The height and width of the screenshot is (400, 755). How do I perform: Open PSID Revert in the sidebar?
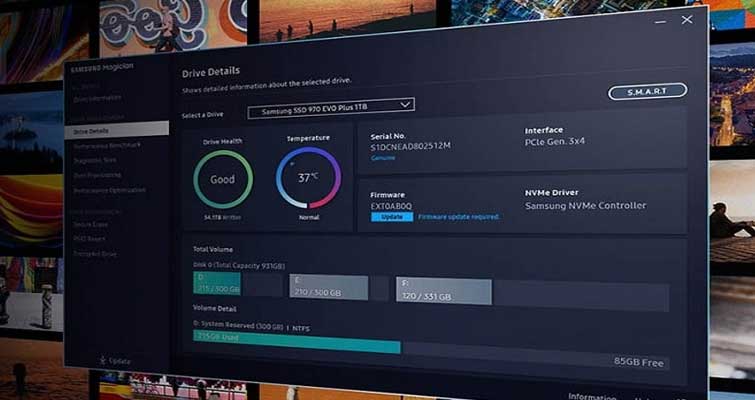click(89, 239)
